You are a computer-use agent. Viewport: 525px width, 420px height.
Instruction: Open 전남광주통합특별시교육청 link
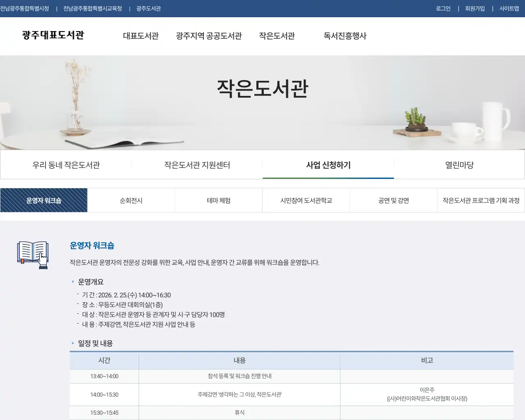tap(93, 9)
